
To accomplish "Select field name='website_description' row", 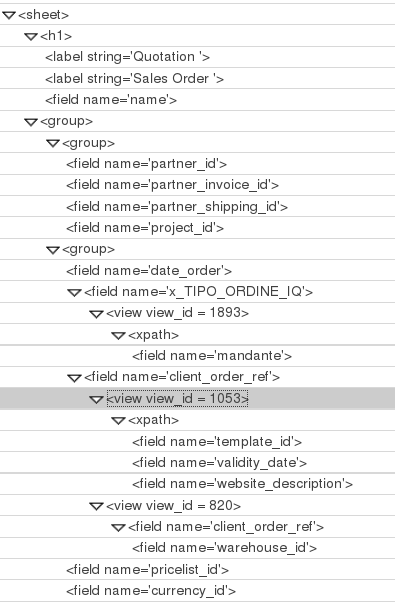I will coord(198,484).
